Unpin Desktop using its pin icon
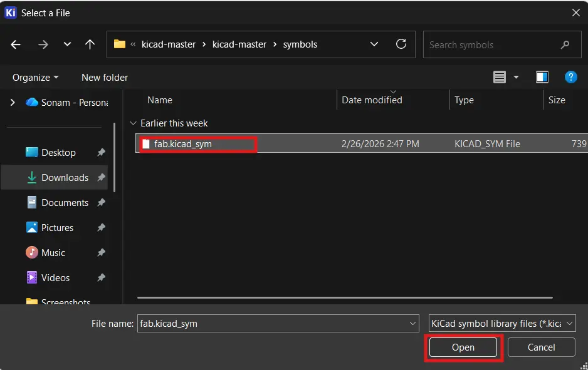Viewport: 588px width, 370px height. tap(101, 152)
